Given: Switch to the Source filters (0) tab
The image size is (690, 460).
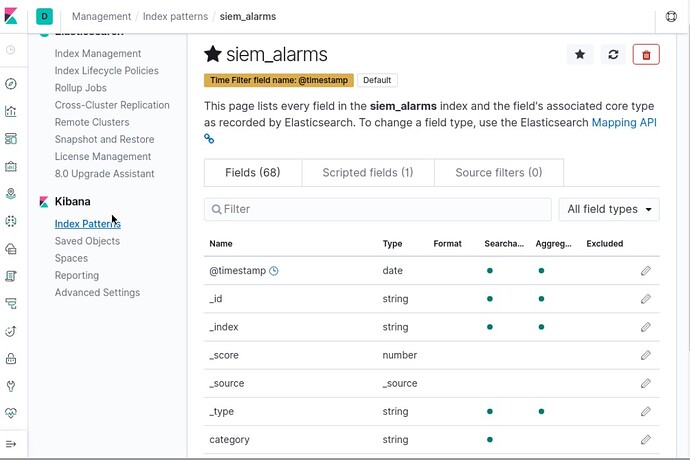Looking at the screenshot, I should coord(499,173).
